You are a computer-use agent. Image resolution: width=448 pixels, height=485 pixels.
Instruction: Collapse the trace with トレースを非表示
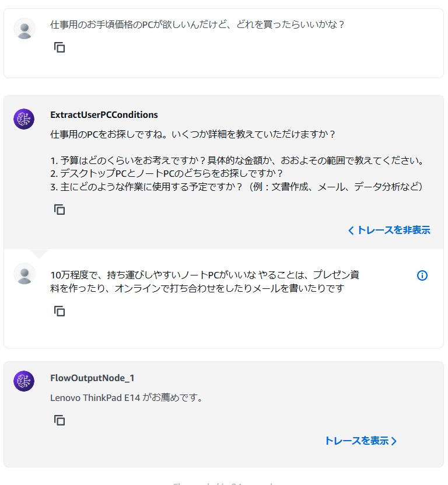(389, 230)
